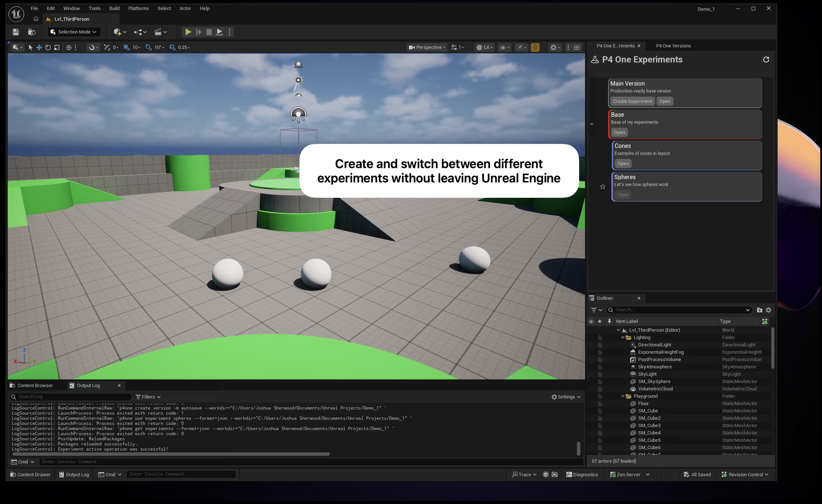Open the viewport performance scalability menu
This screenshot has height=504, width=822.
click(521, 47)
